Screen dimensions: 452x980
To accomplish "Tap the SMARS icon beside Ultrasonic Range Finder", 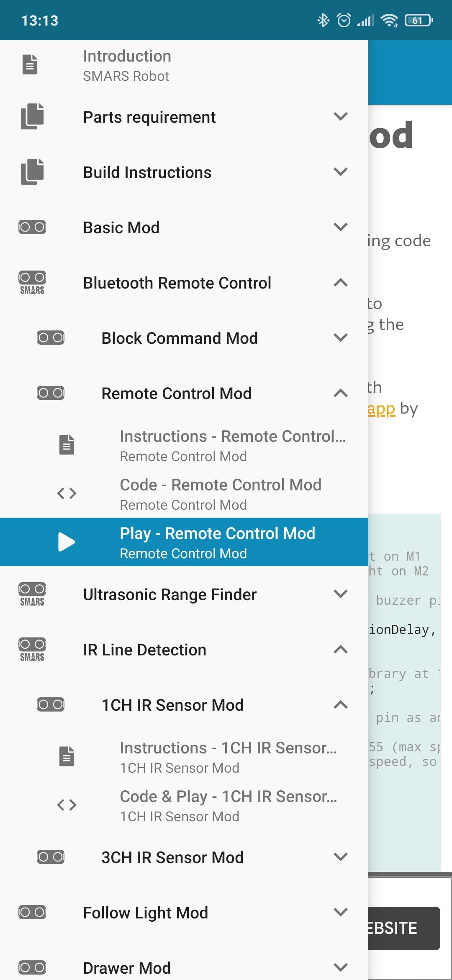I will pos(32,594).
